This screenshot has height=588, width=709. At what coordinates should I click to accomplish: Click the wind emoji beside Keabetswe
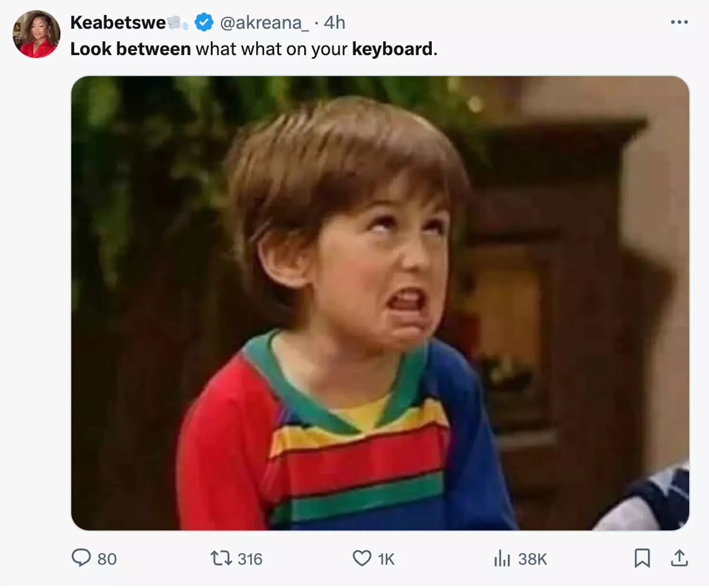pyautogui.click(x=177, y=23)
